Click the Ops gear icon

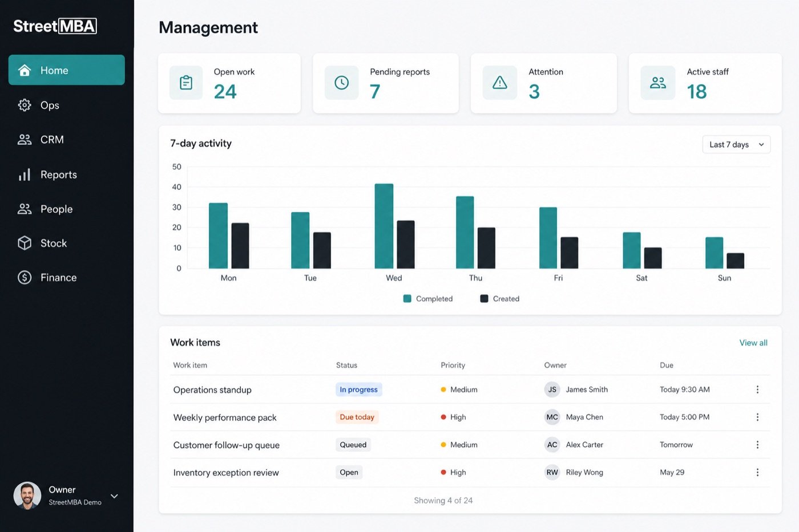click(25, 105)
